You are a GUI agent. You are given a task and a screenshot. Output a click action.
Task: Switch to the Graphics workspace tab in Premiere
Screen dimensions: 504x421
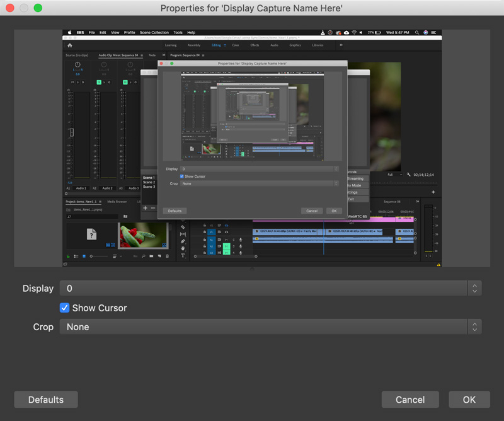(295, 45)
